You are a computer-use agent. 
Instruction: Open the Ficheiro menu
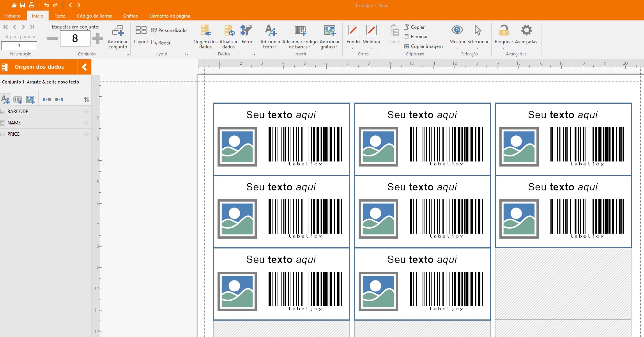(x=12, y=16)
